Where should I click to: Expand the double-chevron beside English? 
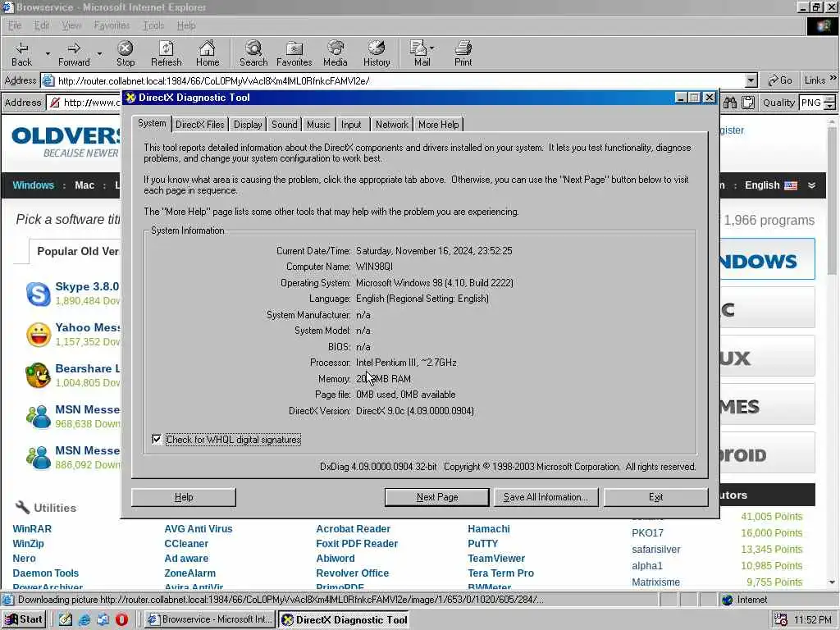[x=811, y=185]
